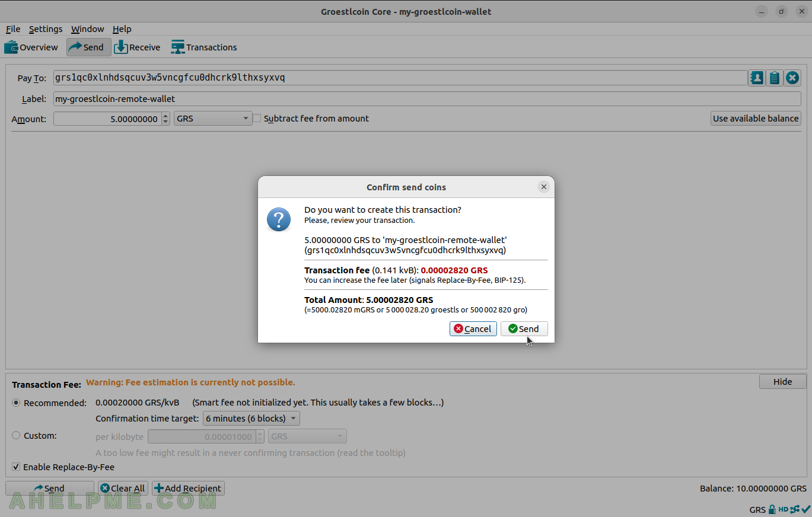Open Confirmation time target dropdown
The image size is (812, 517).
(x=251, y=419)
